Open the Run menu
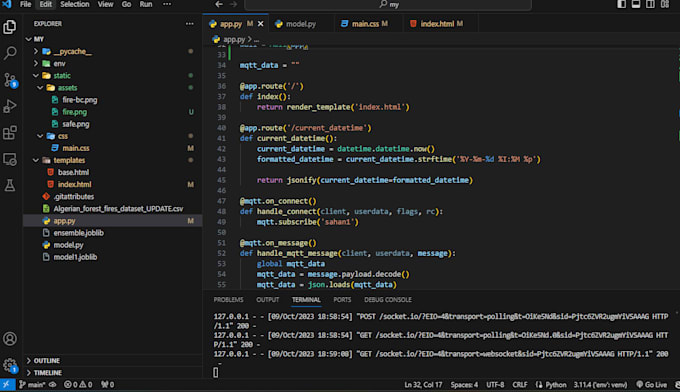 [x=146, y=4]
